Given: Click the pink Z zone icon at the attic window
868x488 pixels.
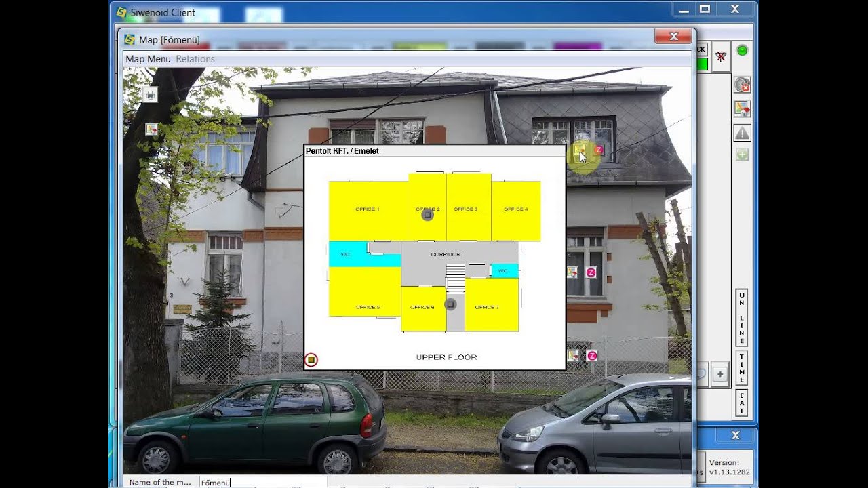Looking at the screenshot, I should [599, 150].
